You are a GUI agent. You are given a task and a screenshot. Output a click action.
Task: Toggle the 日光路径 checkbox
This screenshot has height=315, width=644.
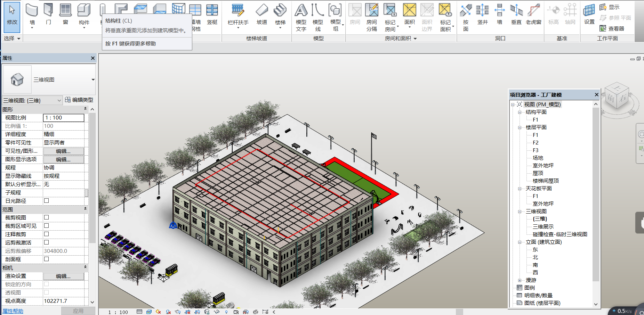point(46,201)
